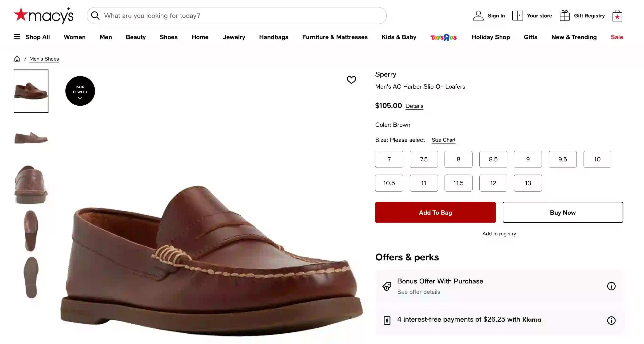This screenshot has height=344, width=644.
Task: Open the Size Chart link
Action: pos(443,140)
